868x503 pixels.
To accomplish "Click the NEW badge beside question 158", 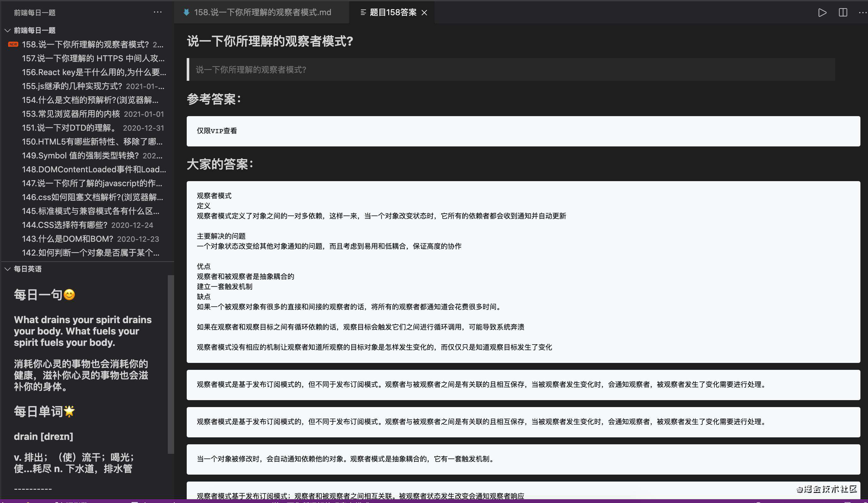I will tap(13, 44).
